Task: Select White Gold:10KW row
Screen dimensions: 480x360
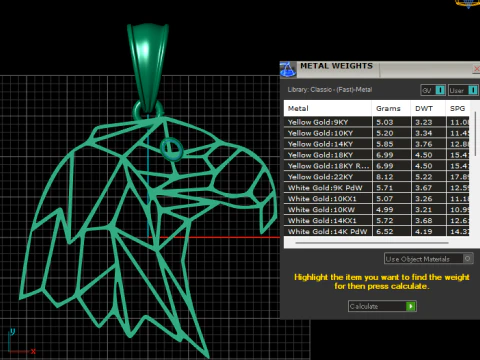Action: click(377, 210)
